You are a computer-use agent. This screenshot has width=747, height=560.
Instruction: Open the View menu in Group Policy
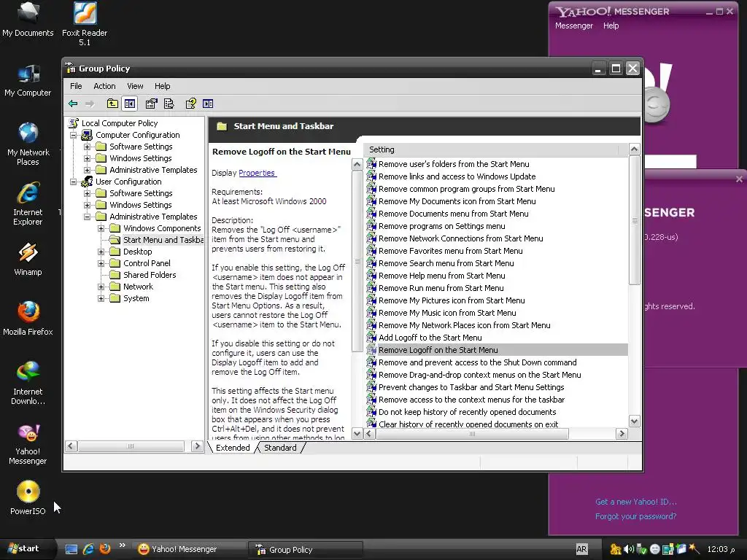[135, 86]
